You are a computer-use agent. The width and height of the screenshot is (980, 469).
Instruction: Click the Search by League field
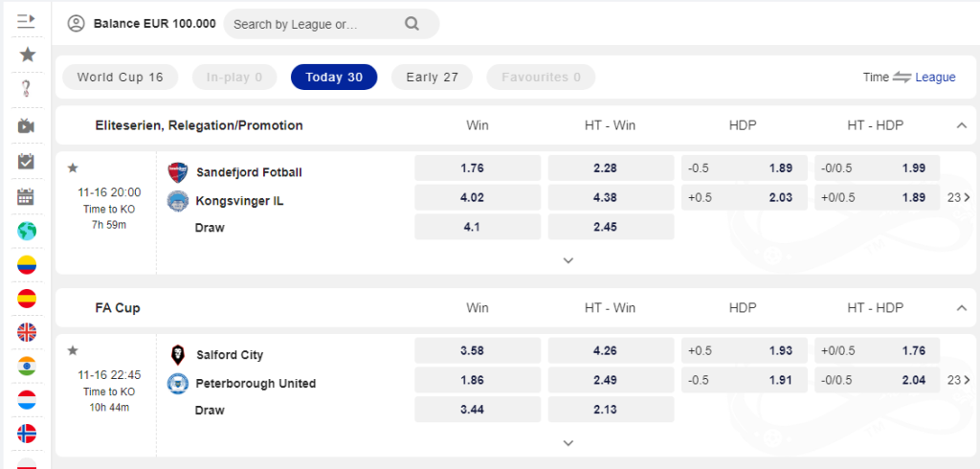[316, 24]
